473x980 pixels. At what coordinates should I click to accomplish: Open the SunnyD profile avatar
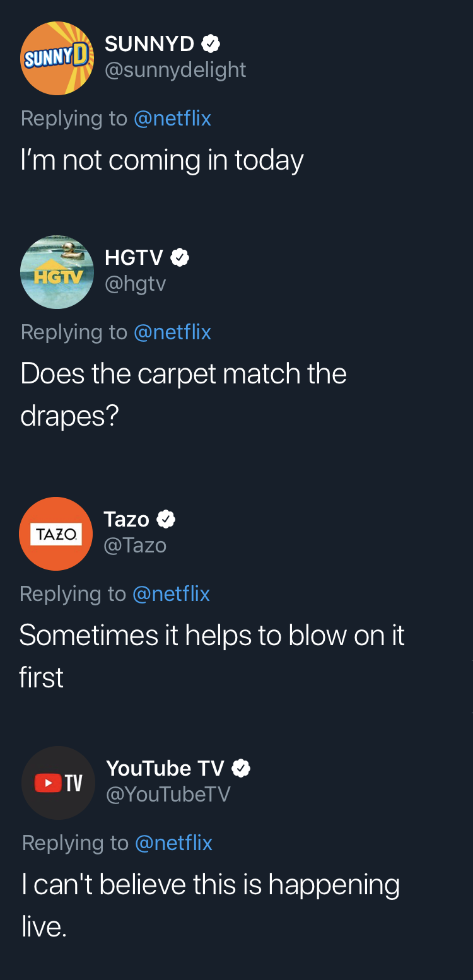[x=57, y=58]
